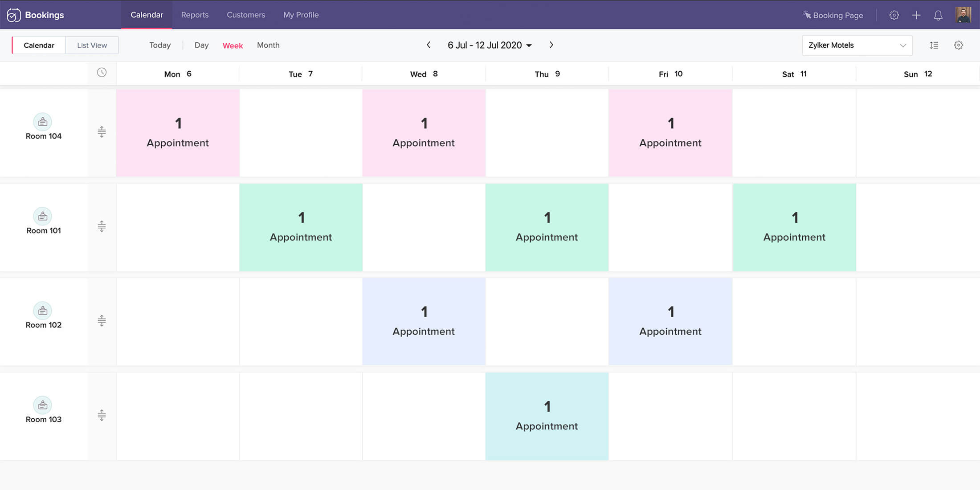Open the settings gear in the top bar
Image resolution: width=980 pixels, height=490 pixels.
(894, 15)
